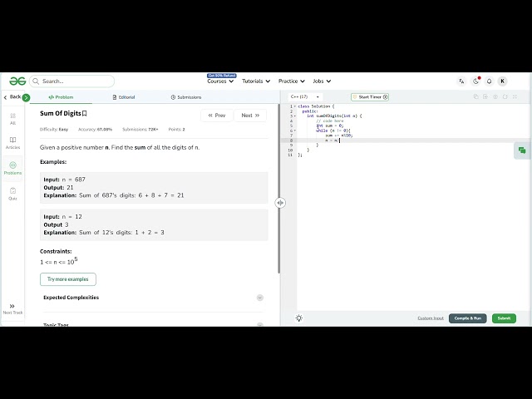Collapse the while loop fold on line 6
The width and height of the screenshot is (532, 399).
[x=294, y=131]
